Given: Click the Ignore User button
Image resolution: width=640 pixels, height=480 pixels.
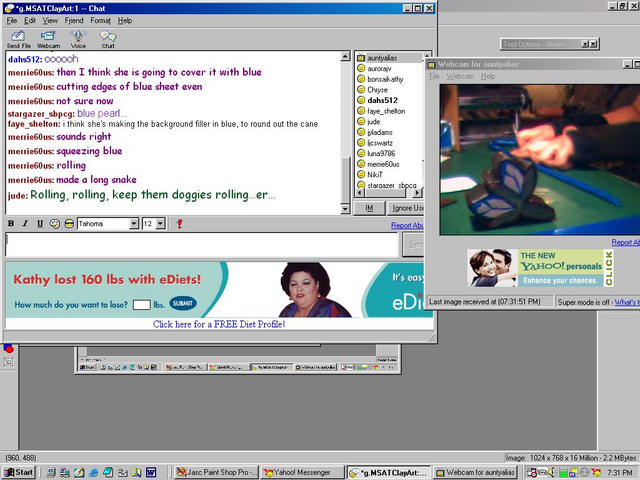Looking at the screenshot, I should (405, 208).
